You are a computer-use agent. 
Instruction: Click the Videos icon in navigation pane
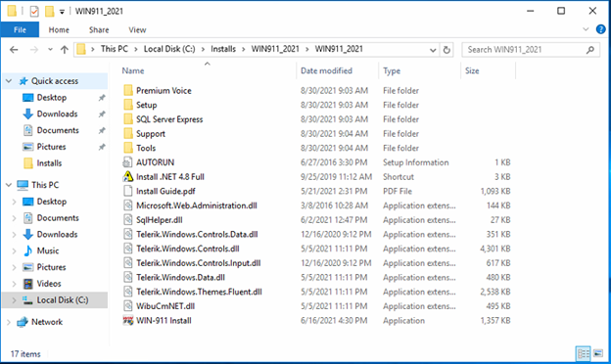tap(28, 284)
